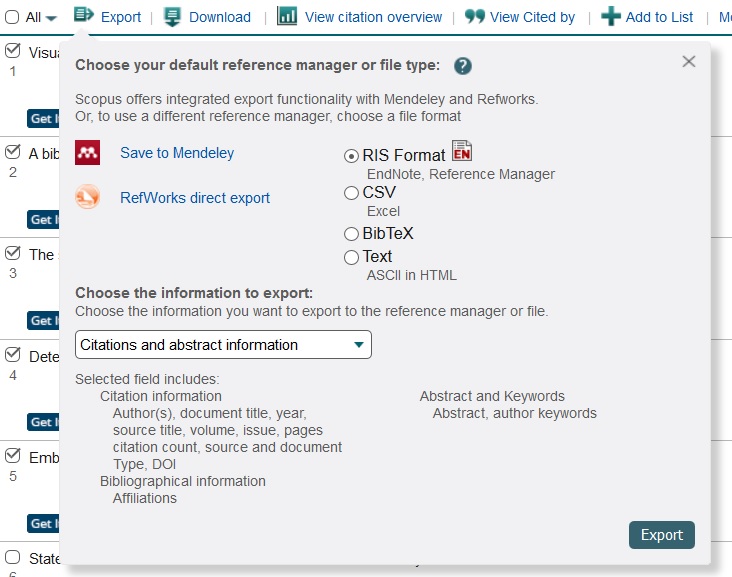Screen dimensions: 732x577
Task: Uncheck result 5 checkbox
Action: (x=12, y=456)
